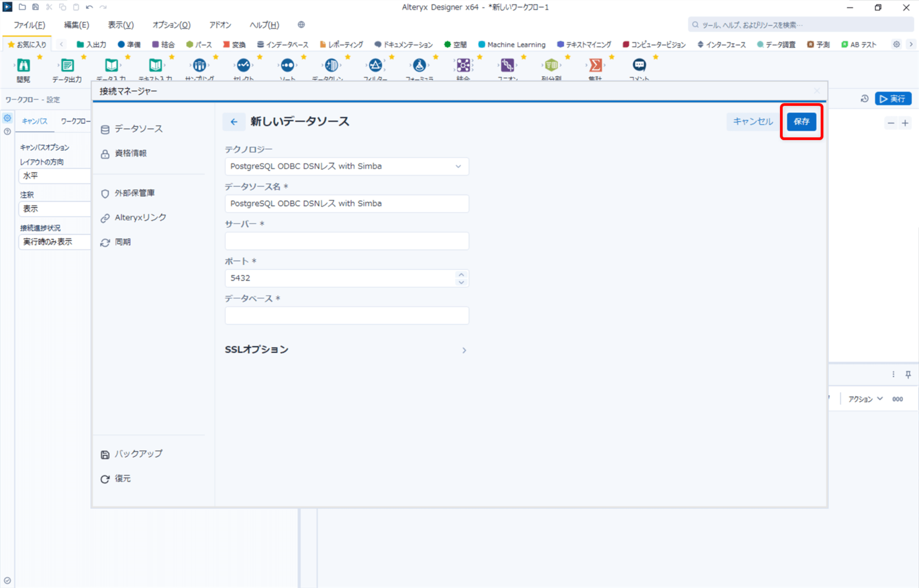Screen dimensions: 919x588
Task: Open the 編集(E) menu
Action: point(76,25)
